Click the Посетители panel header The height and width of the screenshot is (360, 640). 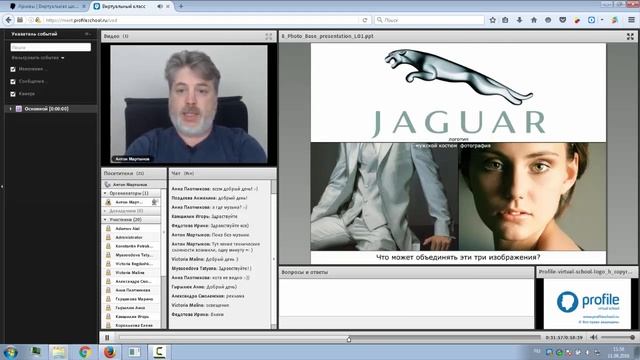(x=134, y=173)
